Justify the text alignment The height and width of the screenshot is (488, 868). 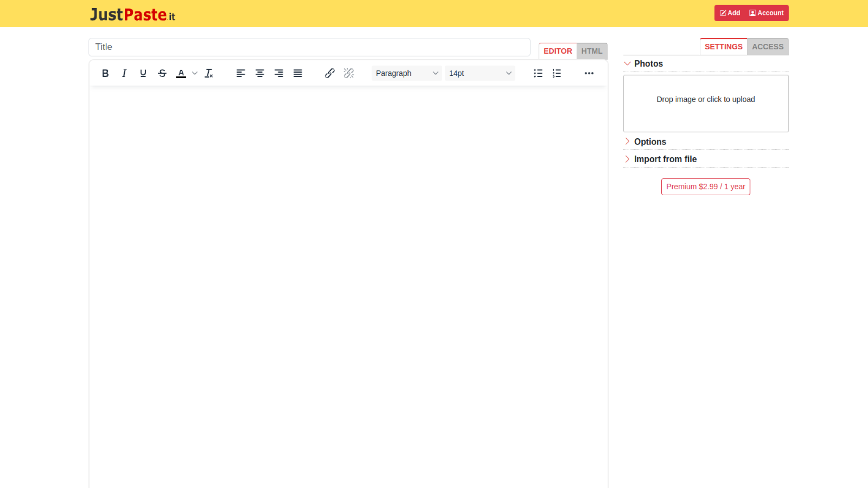[298, 73]
